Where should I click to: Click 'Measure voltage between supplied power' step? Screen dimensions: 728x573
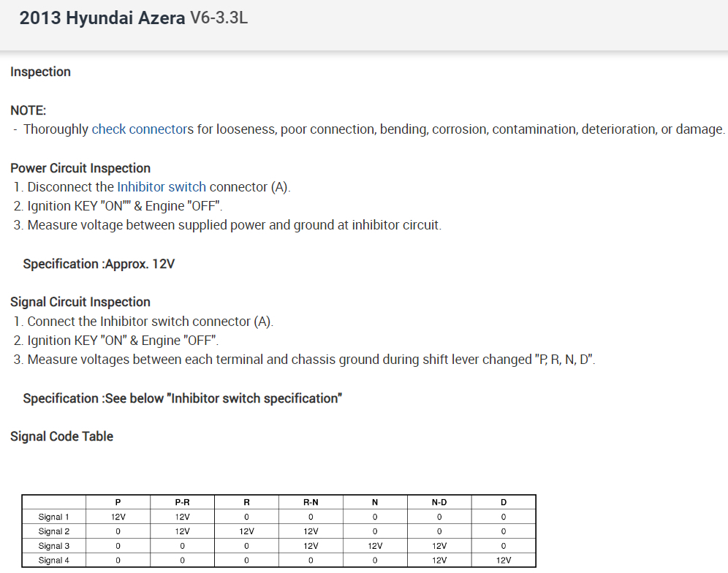(227, 225)
